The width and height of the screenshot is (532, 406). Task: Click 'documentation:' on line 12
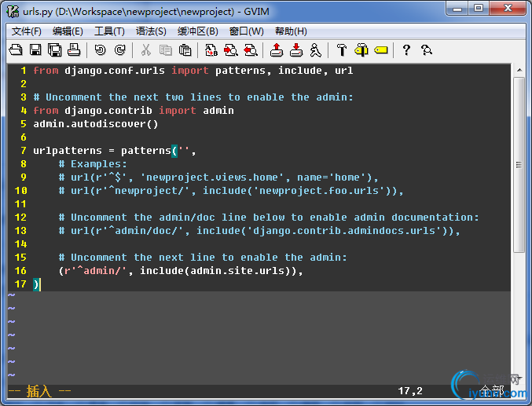click(x=435, y=218)
